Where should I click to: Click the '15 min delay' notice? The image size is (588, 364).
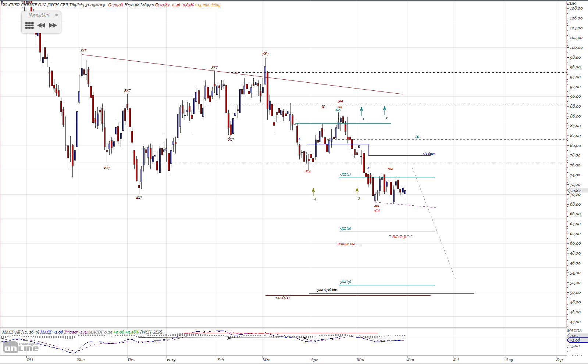(209, 5)
